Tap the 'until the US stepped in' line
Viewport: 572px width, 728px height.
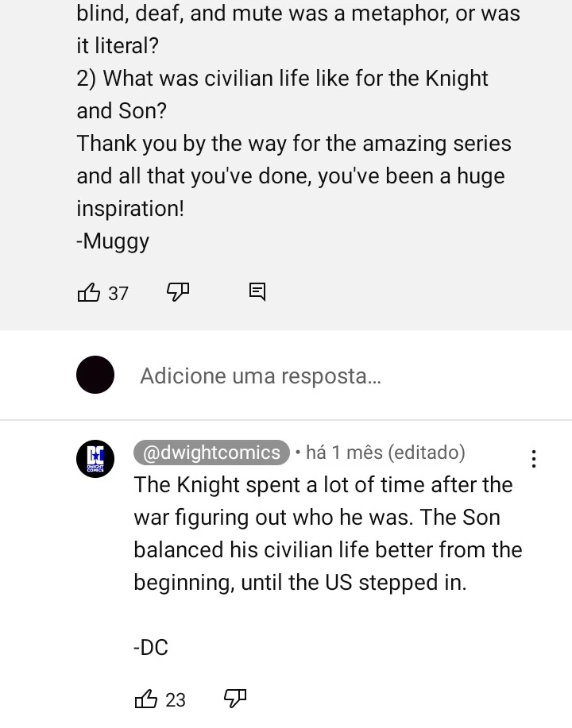300,583
